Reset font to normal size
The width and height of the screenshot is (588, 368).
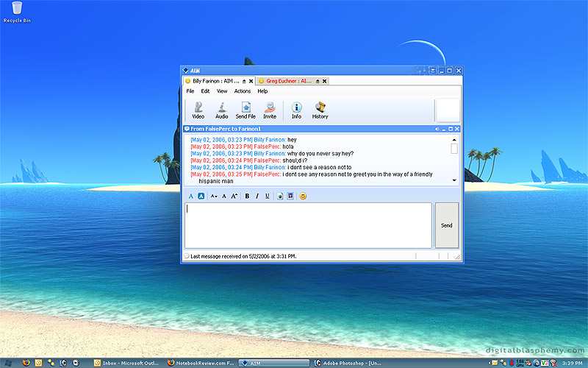click(224, 196)
